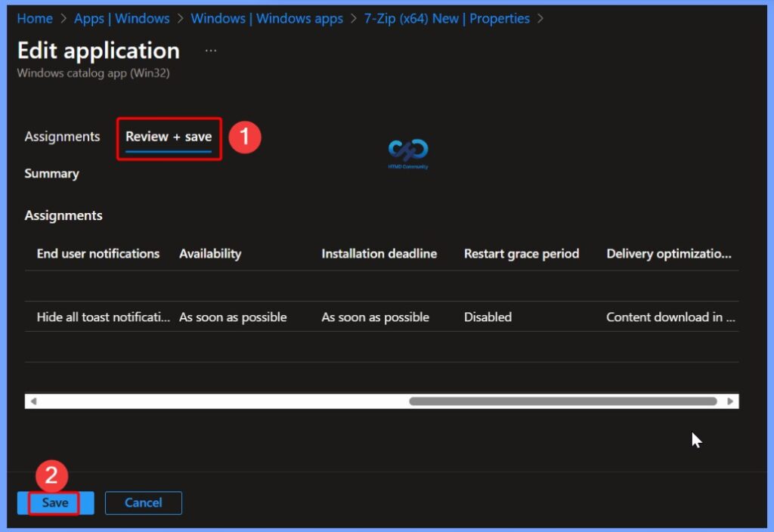The height and width of the screenshot is (532, 774).
Task: Expand the chevron after Properties breadcrumb
Action: [x=541, y=18]
